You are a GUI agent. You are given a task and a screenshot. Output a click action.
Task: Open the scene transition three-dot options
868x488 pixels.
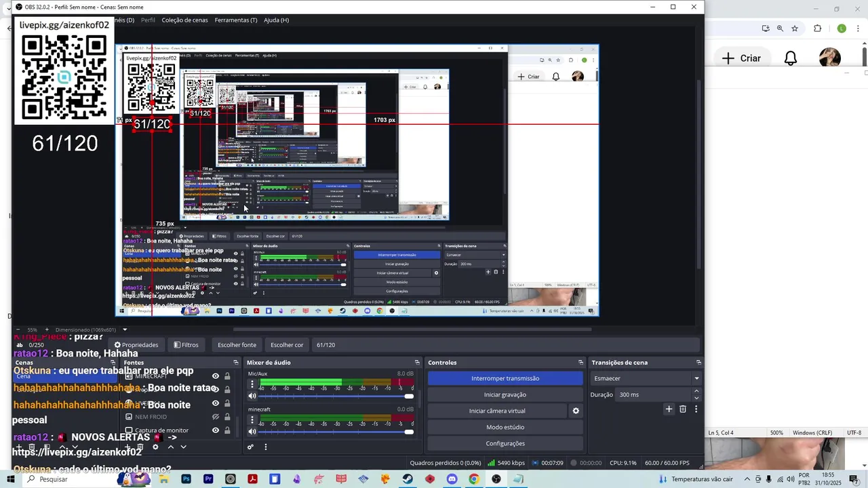[x=696, y=409]
